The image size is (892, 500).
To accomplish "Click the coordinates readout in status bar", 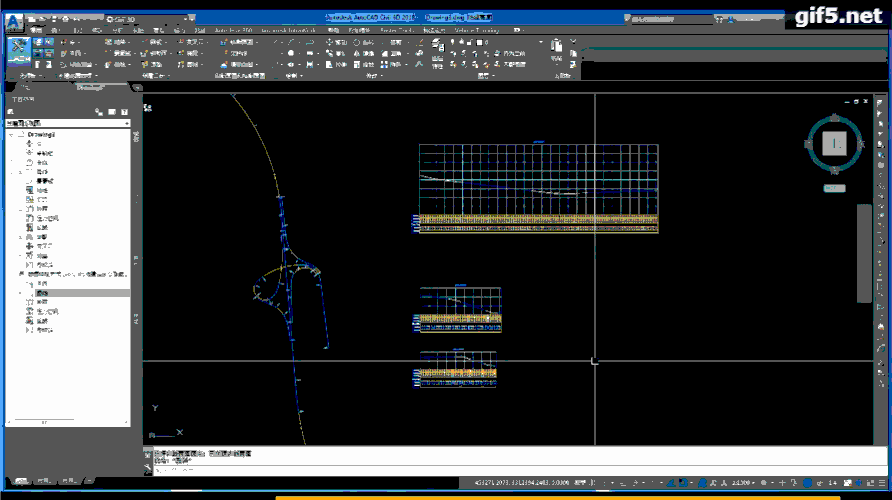I will pyautogui.click(x=522, y=483).
